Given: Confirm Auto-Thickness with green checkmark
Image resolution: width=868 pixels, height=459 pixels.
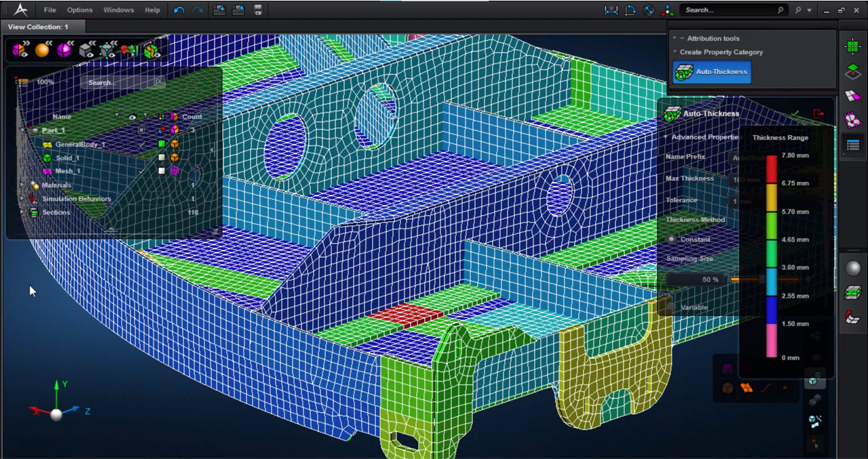Looking at the screenshot, I should pos(795,113).
